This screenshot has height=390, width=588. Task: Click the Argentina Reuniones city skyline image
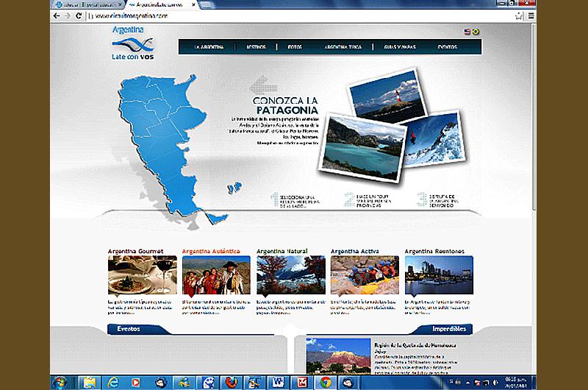(439, 275)
